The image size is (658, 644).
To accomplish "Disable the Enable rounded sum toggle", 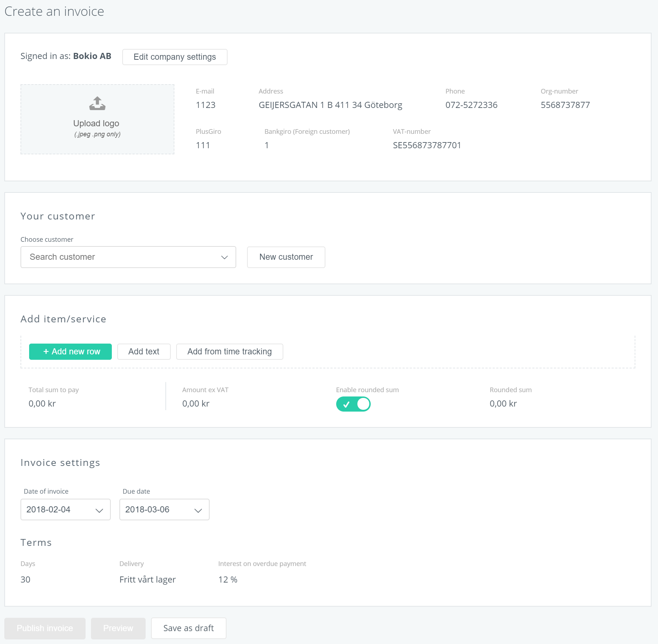I will [353, 404].
